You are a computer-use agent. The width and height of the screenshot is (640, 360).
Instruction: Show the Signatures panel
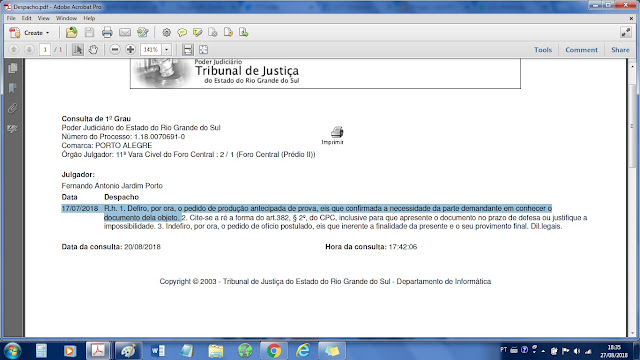coord(13,129)
